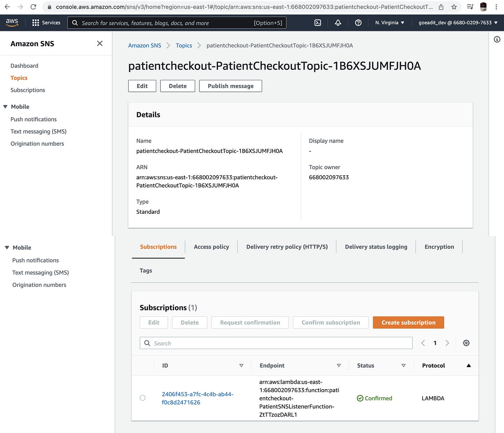Go to Amazon SNS breadcrumb link
Image resolution: width=504 pixels, height=433 pixels.
click(x=145, y=45)
